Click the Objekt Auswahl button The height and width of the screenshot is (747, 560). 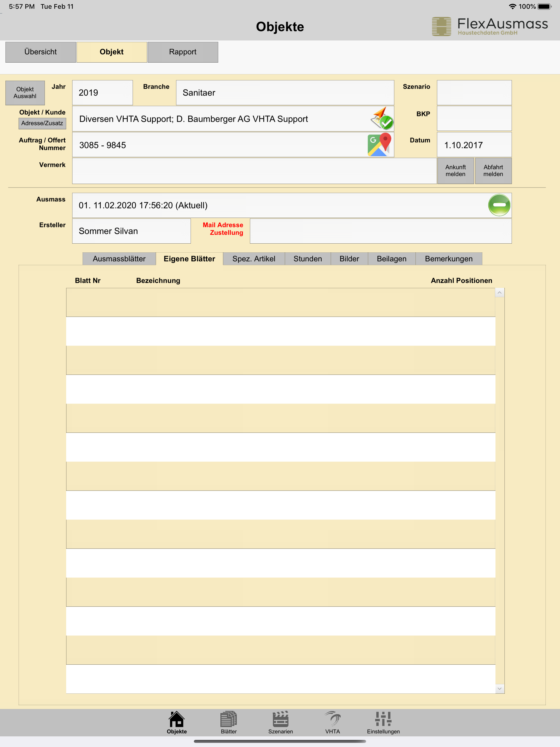(x=25, y=93)
